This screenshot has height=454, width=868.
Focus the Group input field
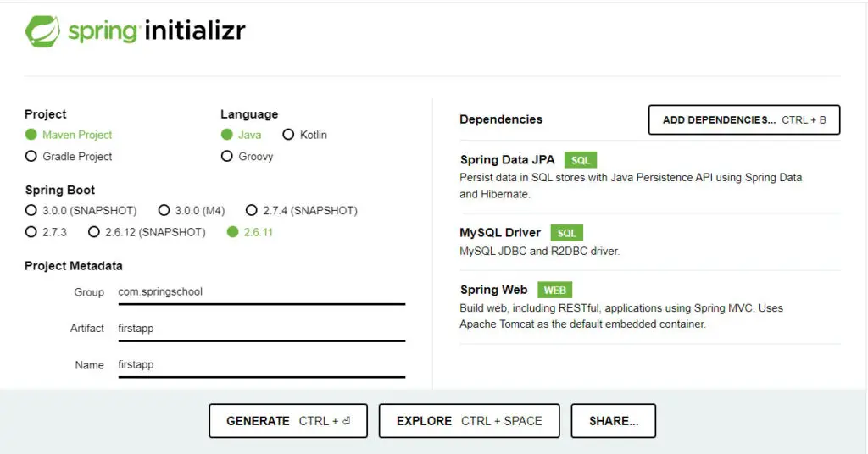[261, 292]
